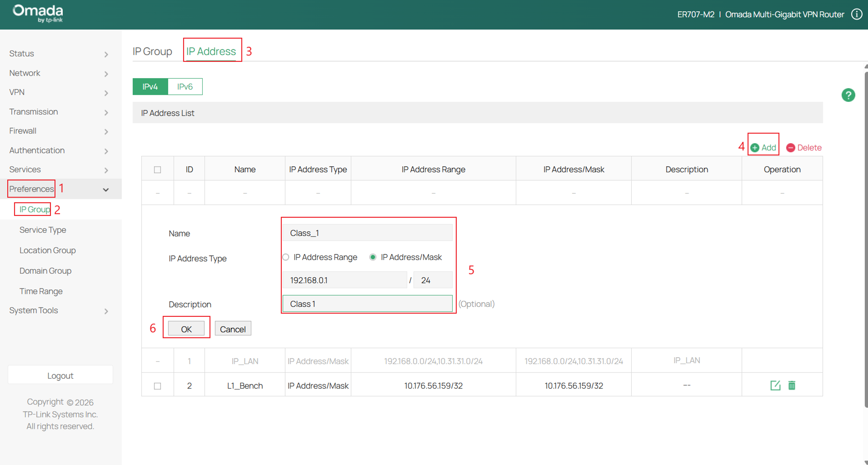Screen dimensions: 868x465
Task: Click the red minus Delete icon
Action: pos(791,148)
